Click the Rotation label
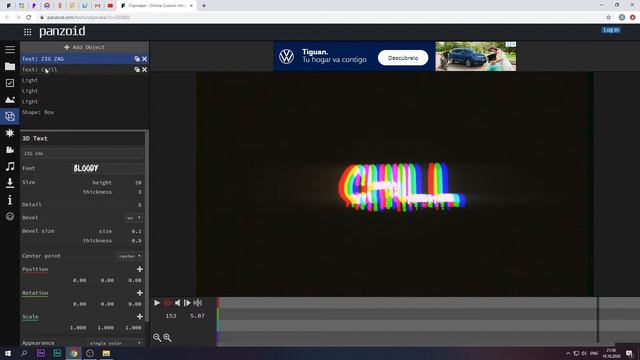The height and width of the screenshot is (360, 640). point(35,293)
